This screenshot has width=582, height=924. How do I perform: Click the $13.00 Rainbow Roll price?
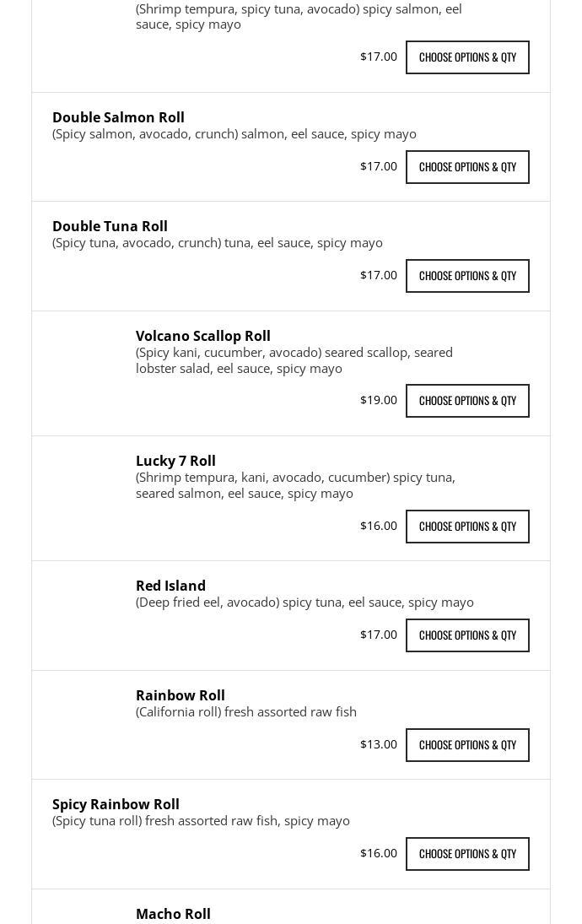pos(379,744)
